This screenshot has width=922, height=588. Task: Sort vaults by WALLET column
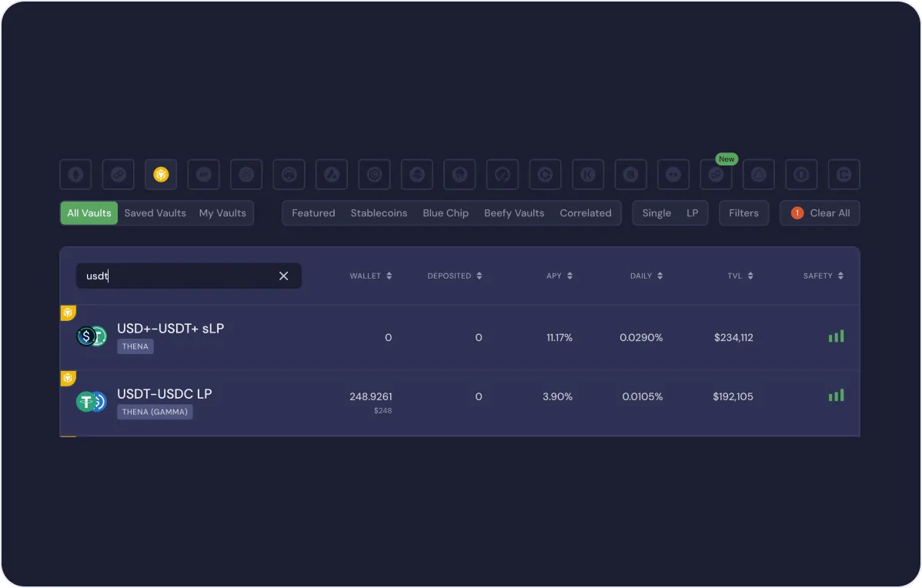[x=370, y=276]
